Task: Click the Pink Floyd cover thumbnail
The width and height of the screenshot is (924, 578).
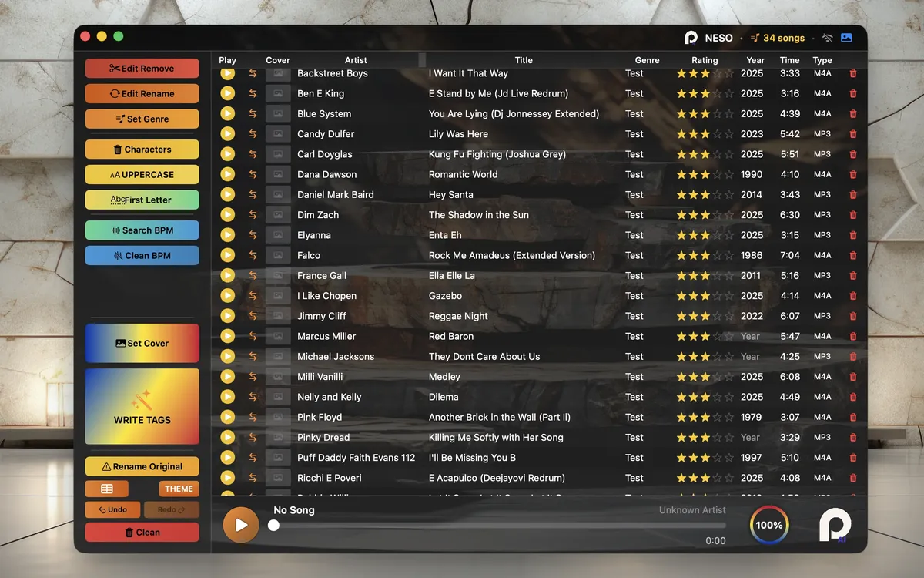Action: point(277,416)
